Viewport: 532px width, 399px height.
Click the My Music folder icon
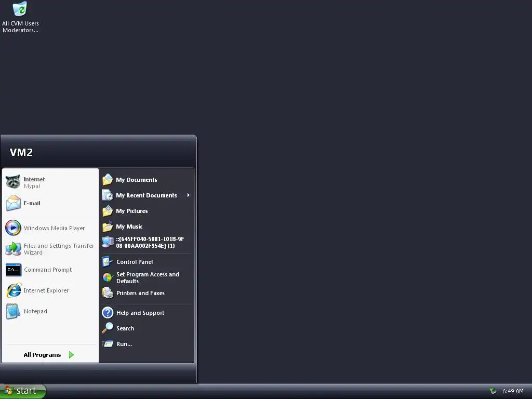click(108, 227)
